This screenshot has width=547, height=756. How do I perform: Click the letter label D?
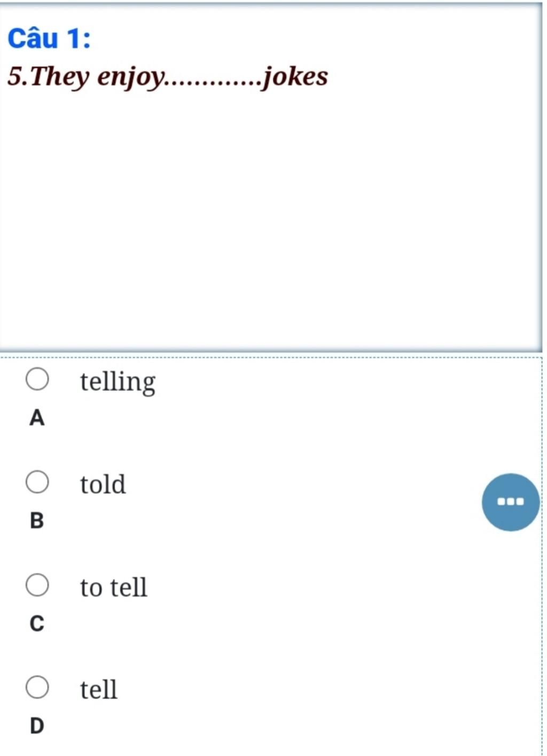click(x=37, y=726)
